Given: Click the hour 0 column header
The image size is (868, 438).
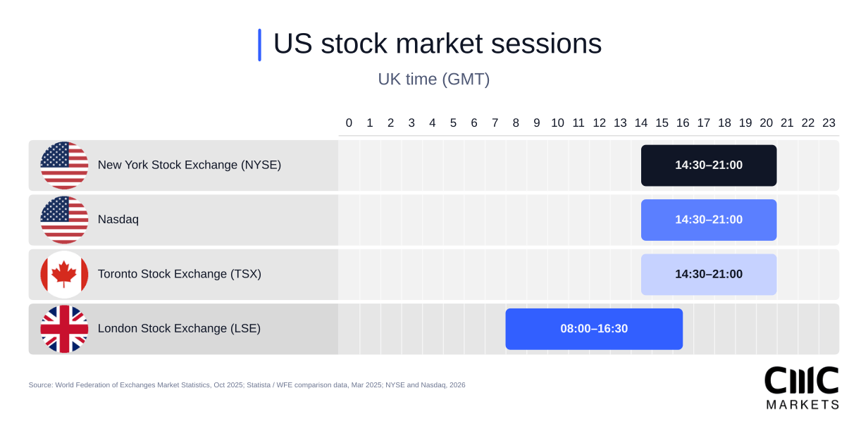Looking at the screenshot, I should point(349,123).
